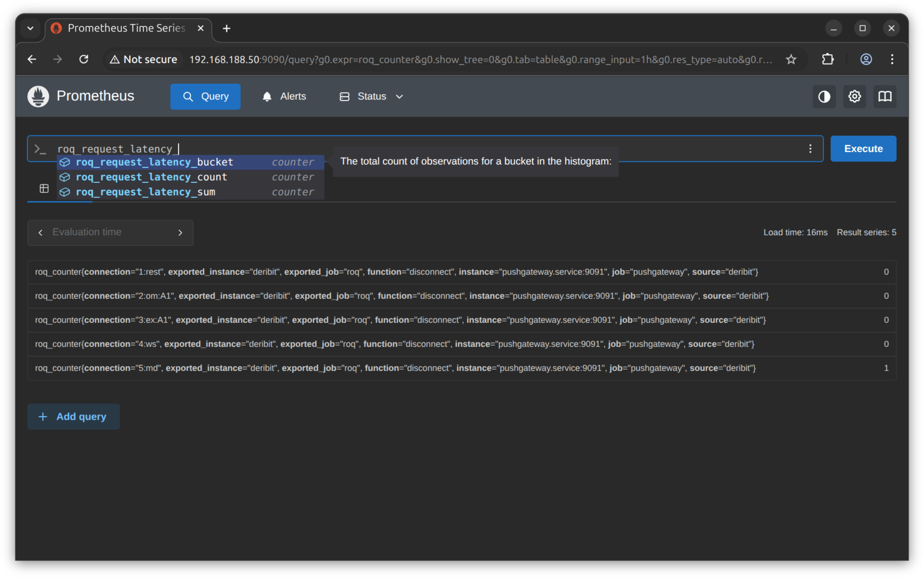924x578 pixels.
Task: Select roq_request_latency_bucket suggestion
Action: point(191,162)
